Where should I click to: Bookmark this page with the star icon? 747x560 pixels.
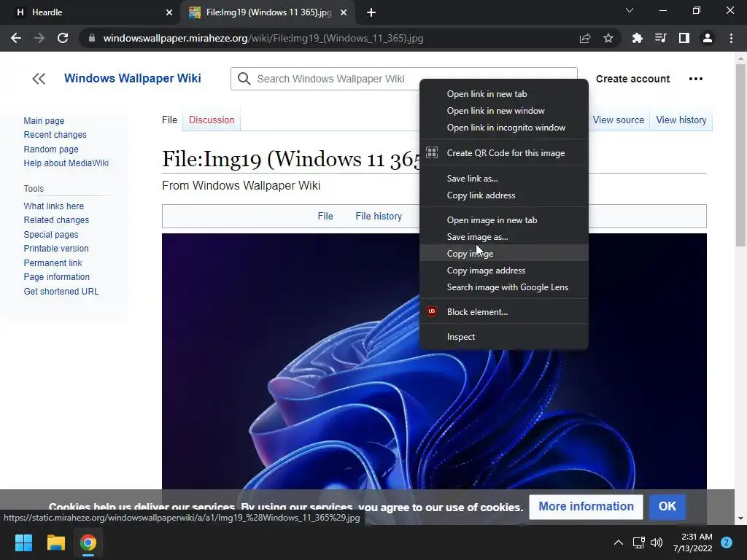pos(608,38)
